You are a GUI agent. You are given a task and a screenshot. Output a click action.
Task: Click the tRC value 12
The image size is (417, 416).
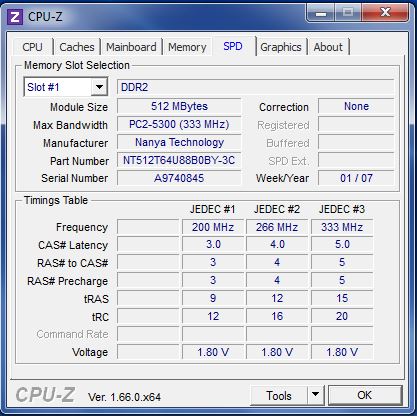[x=213, y=316]
